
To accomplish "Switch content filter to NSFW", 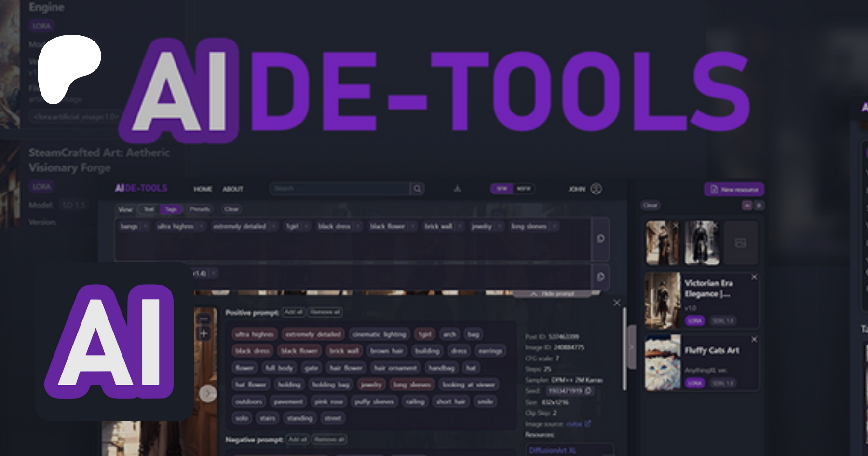I will tap(524, 189).
